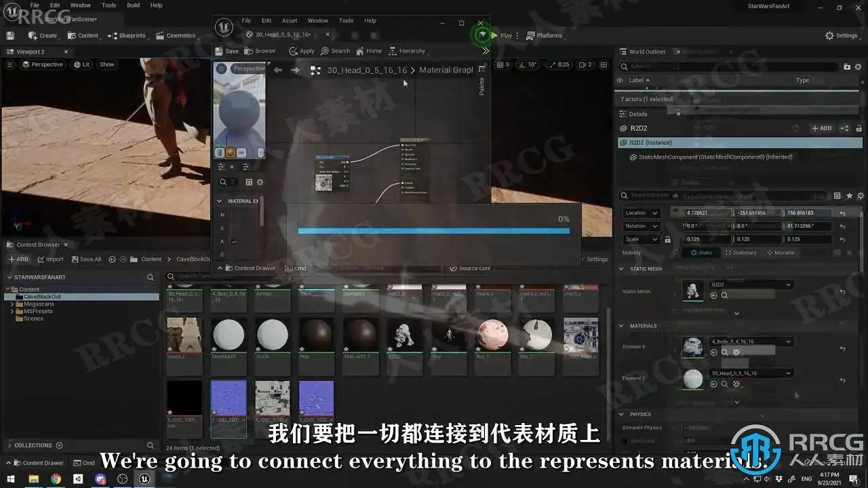
Task: Go back in material graph navigation
Action: click(x=278, y=70)
